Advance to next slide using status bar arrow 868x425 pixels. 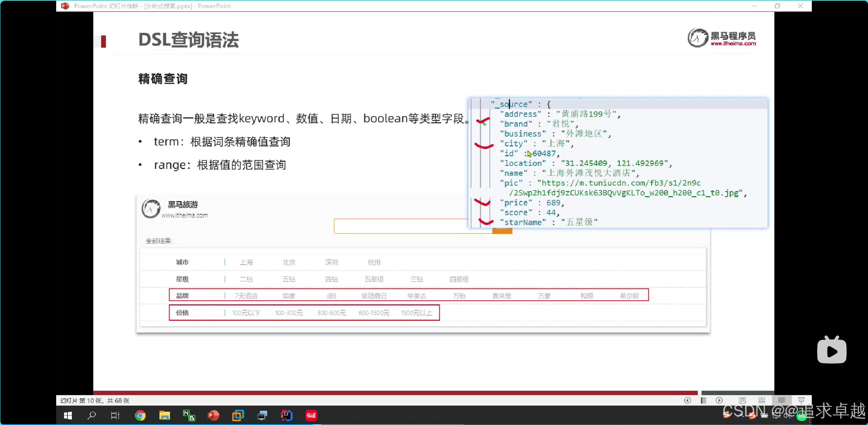(x=719, y=400)
